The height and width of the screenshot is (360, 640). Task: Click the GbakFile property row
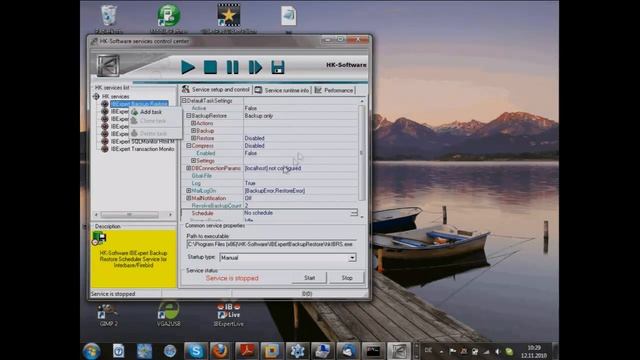[x=269, y=176]
